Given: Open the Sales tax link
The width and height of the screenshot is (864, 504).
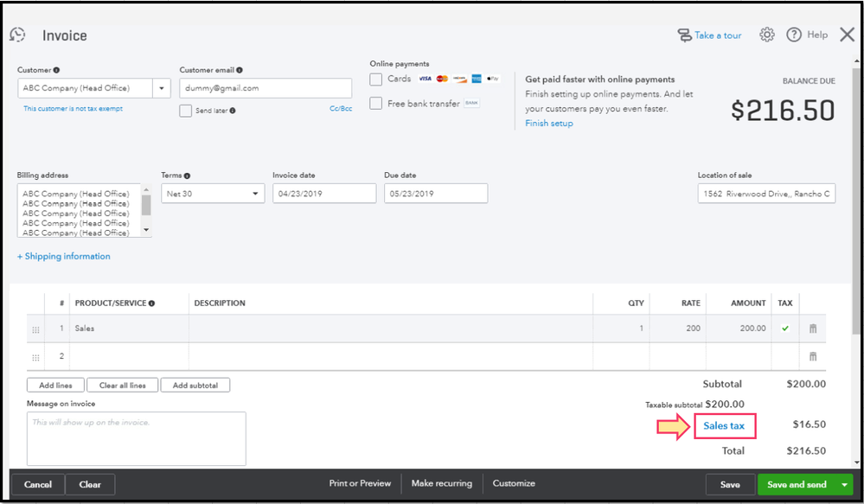Looking at the screenshot, I should 724,425.
